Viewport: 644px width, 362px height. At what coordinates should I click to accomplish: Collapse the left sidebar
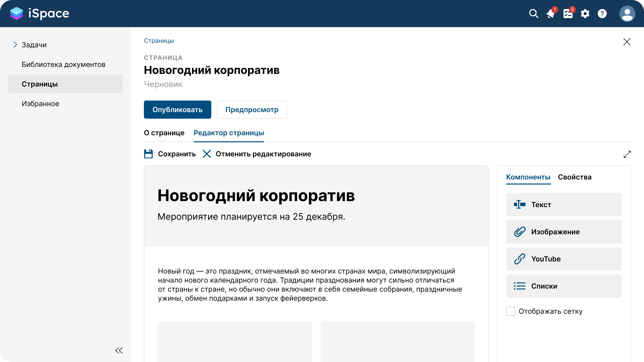[x=119, y=350]
